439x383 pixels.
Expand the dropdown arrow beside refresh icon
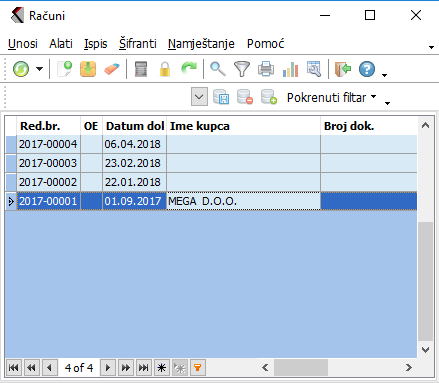(39, 69)
